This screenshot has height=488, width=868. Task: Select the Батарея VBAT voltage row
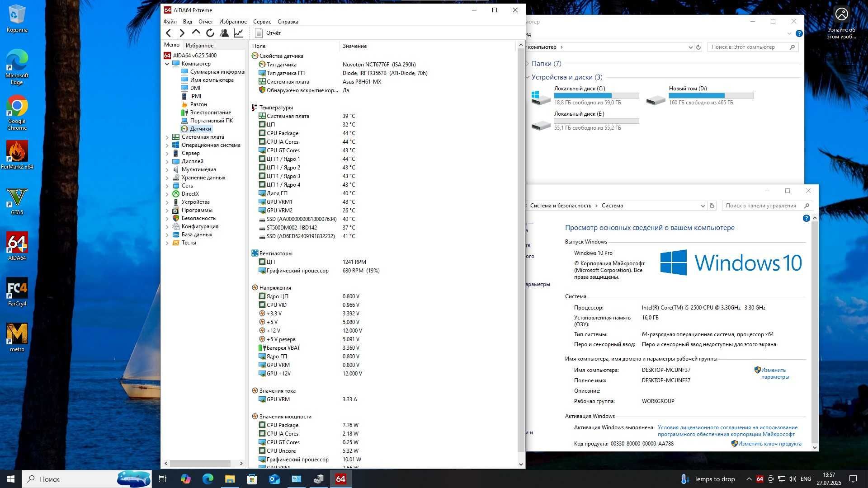(x=382, y=348)
